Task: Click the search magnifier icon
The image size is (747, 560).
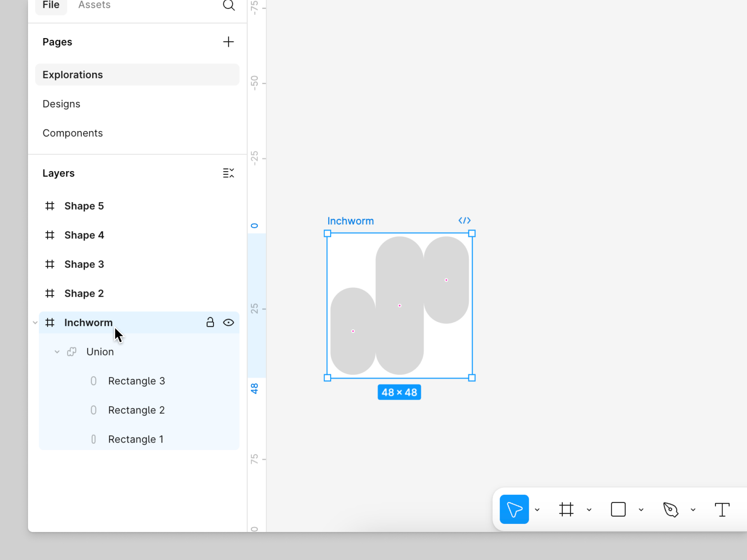Action: [229, 5]
